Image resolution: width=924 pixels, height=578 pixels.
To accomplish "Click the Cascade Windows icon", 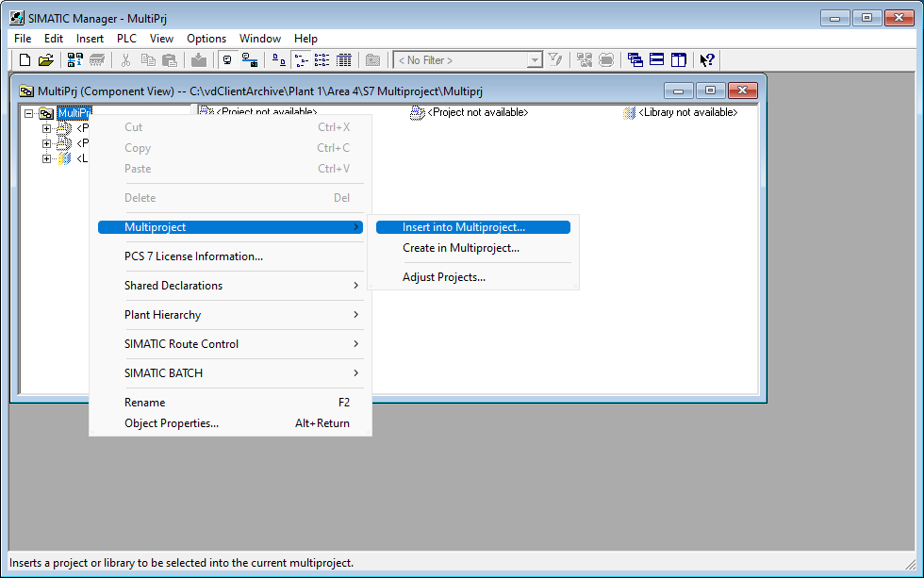I will (x=635, y=59).
